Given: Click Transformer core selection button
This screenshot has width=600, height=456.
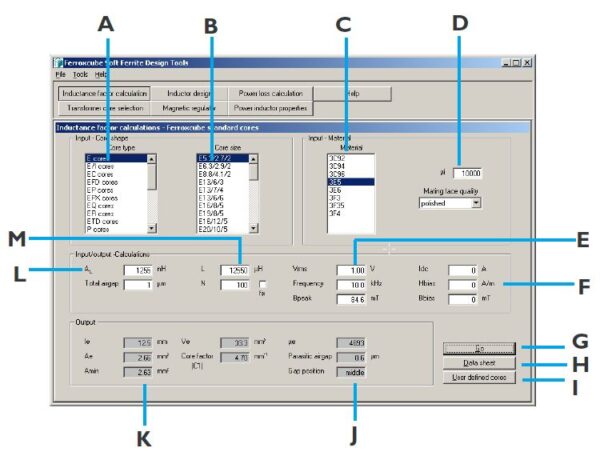Looking at the screenshot, I should point(105,108).
